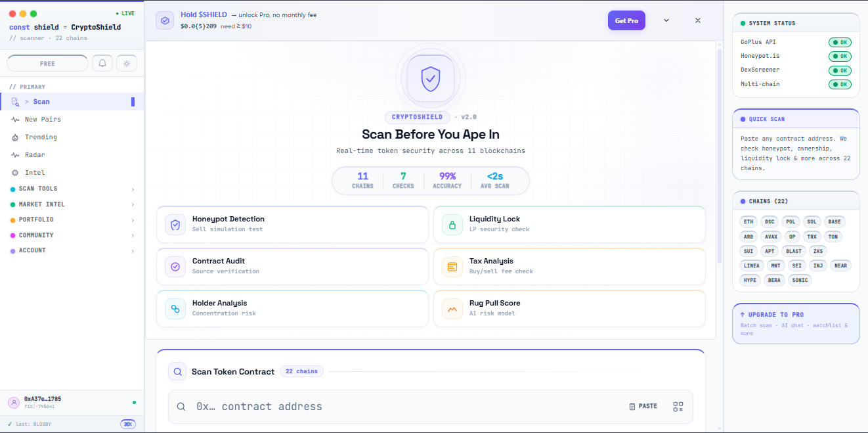This screenshot has width=868, height=433.
Task: Expand the SCAN TOOLS section
Action: coord(72,189)
